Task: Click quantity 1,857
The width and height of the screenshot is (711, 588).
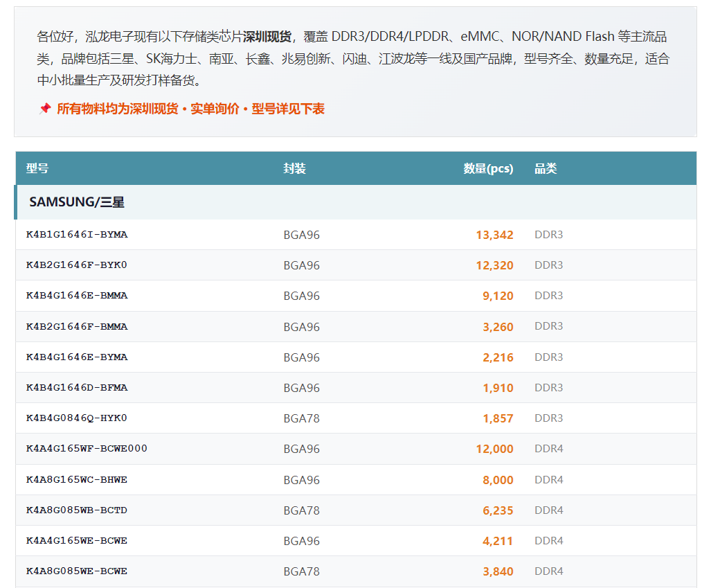Action: pyautogui.click(x=498, y=418)
